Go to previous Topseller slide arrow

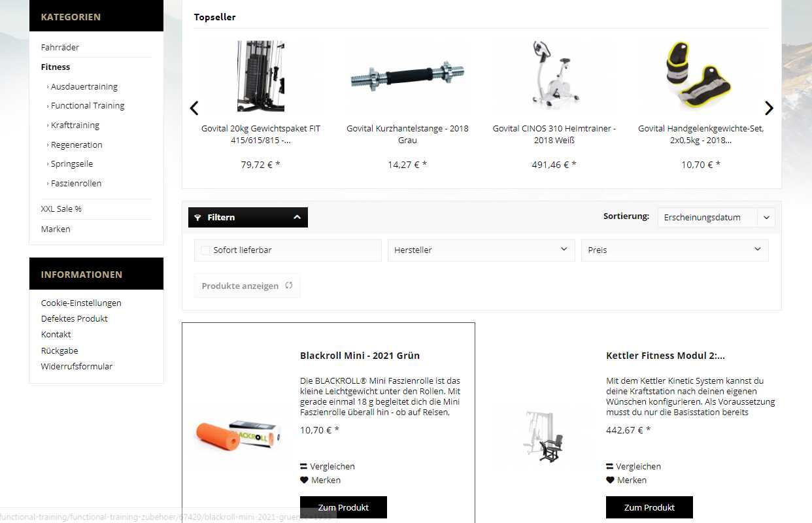pos(194,109)
